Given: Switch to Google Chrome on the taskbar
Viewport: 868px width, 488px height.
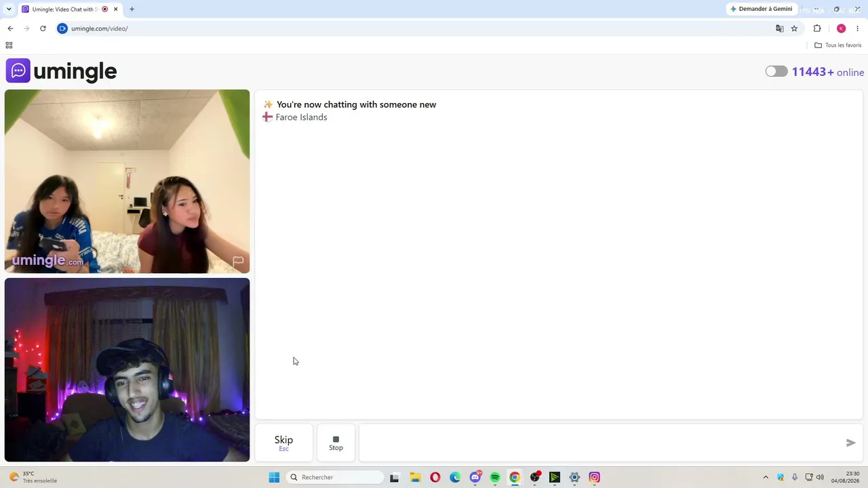Looking at the screenshot, I should coord(515,477).
